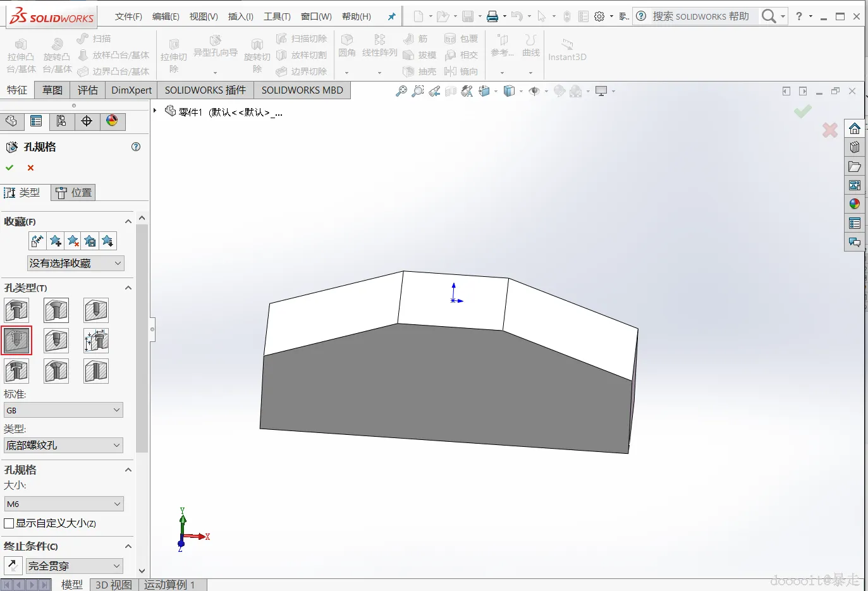This screenshot has height=591, width=868.
Task: Select the counterbore hole type icon
Action: (17, 310)
